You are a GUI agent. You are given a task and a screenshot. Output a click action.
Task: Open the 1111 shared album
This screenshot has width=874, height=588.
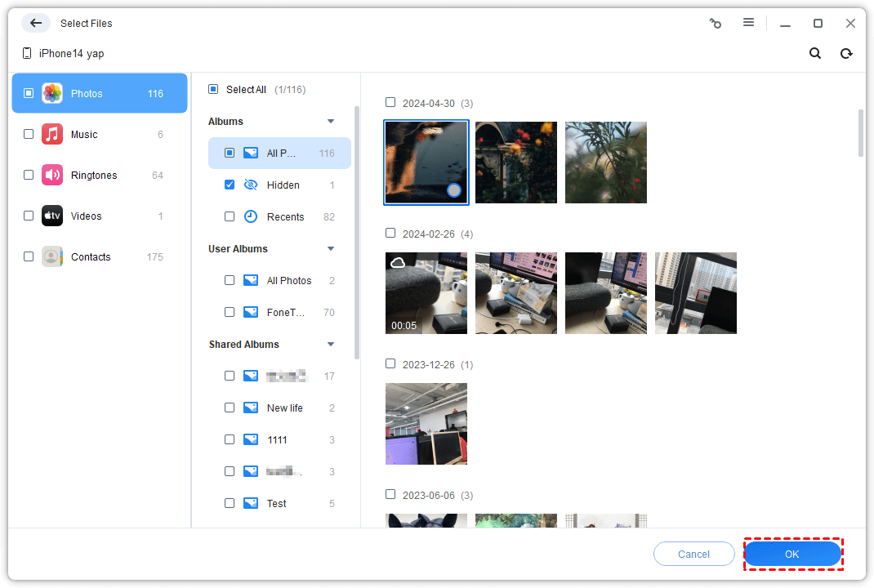click(x=279, y=439)
